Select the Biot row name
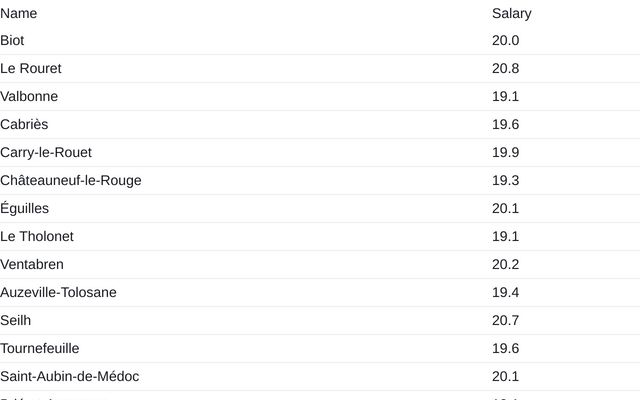Viewport: 640px width, 400px height. point(13,40)
